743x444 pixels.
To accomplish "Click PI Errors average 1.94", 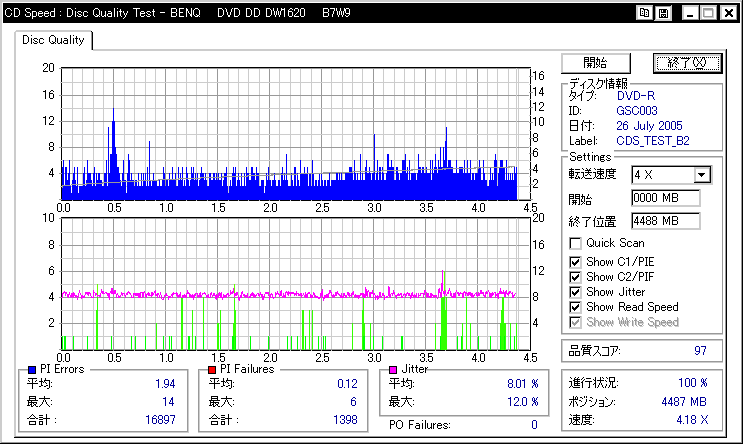I will click(x=165, y=384).
